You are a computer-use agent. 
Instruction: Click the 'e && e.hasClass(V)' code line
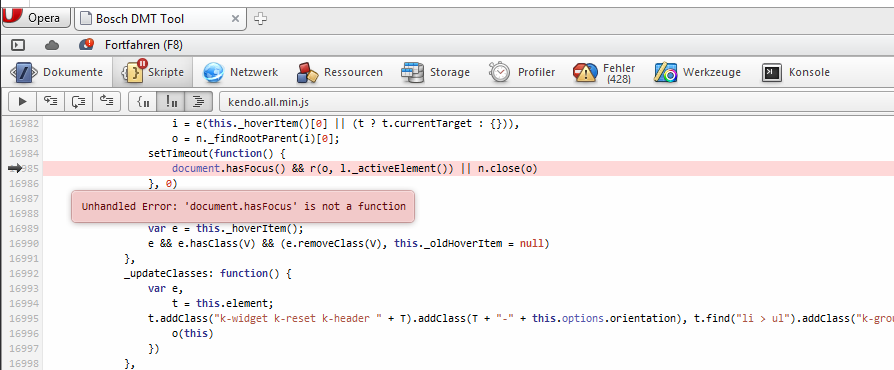click(348, 243)
